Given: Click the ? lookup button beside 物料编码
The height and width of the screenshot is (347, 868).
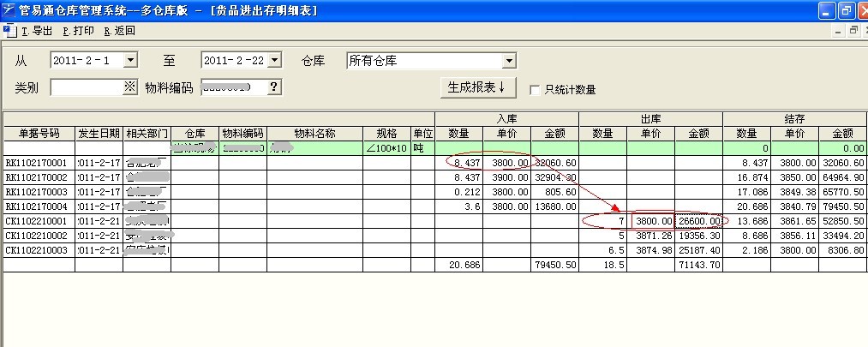Looking at the screenshot, I should [274, 87].
